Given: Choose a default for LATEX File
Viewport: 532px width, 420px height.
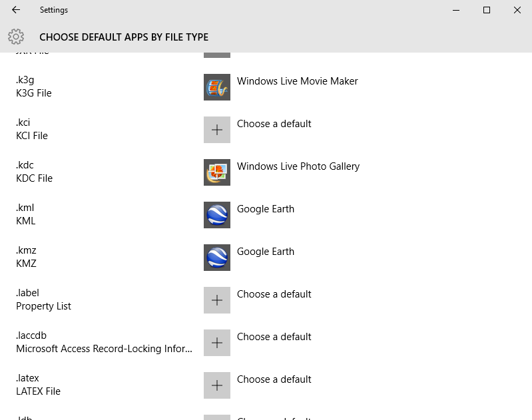Looking at the screenshot, I should [x=274, y=379].
